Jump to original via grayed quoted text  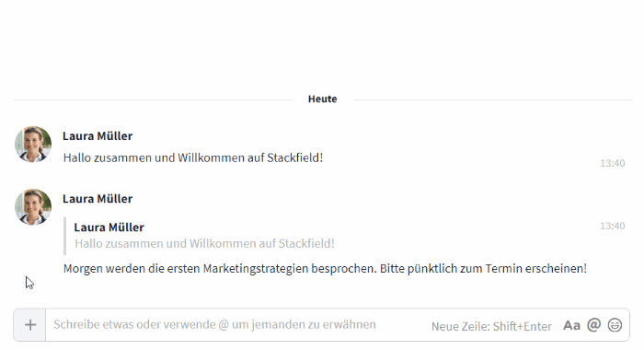[x=204, y=243]
